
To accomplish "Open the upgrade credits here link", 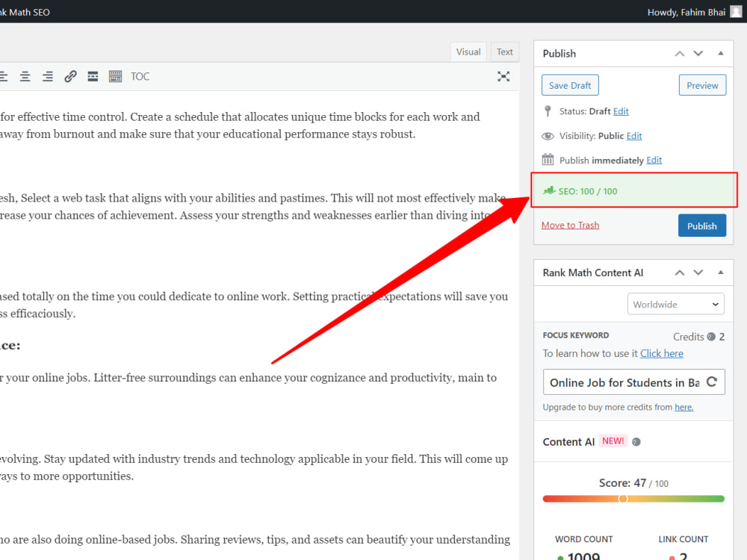I will (684, 407).
